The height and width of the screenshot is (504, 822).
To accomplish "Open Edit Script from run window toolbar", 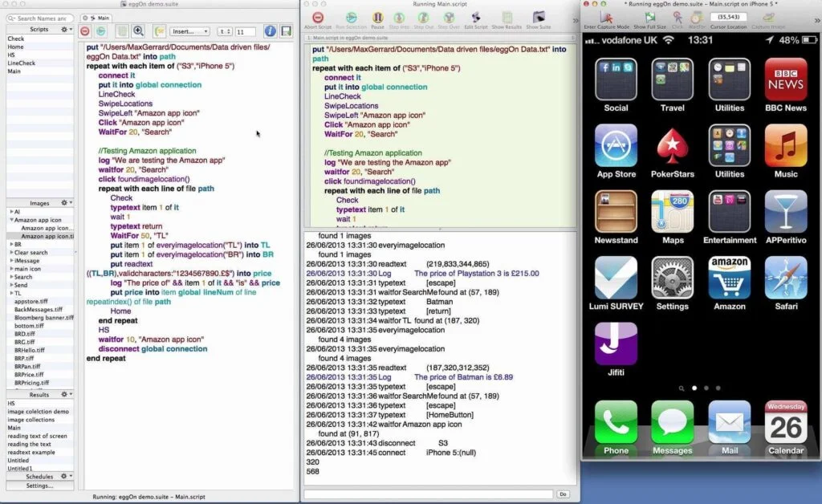I will pyautogui.click(x=475, y=19).
